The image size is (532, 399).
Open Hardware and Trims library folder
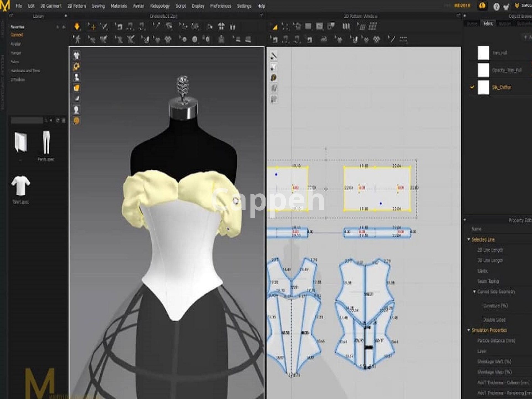point(25,71)
